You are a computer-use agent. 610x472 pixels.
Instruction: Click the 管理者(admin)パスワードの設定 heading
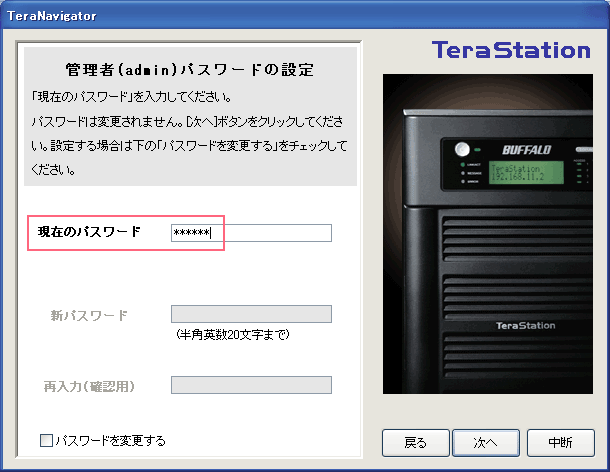coord(189,69)
